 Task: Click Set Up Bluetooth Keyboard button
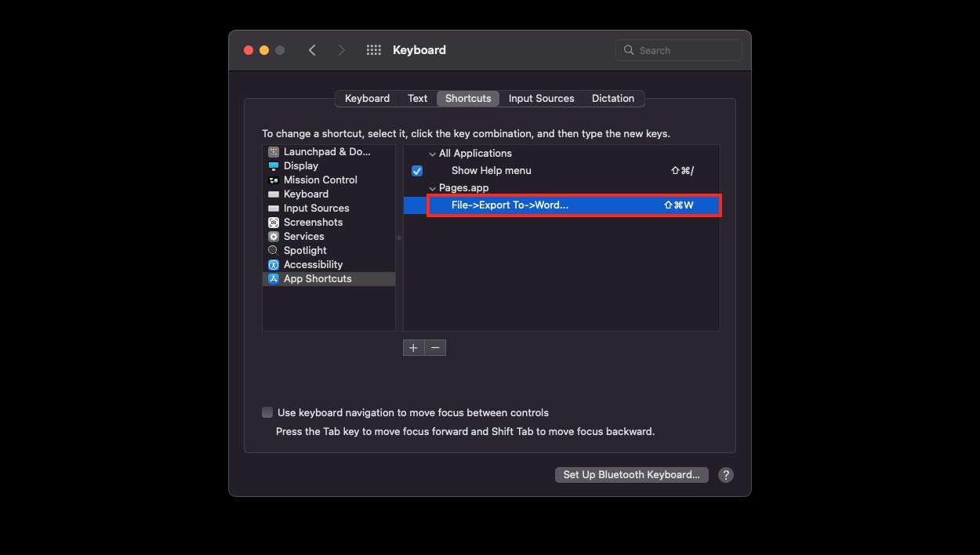click(x=631, y=475)
